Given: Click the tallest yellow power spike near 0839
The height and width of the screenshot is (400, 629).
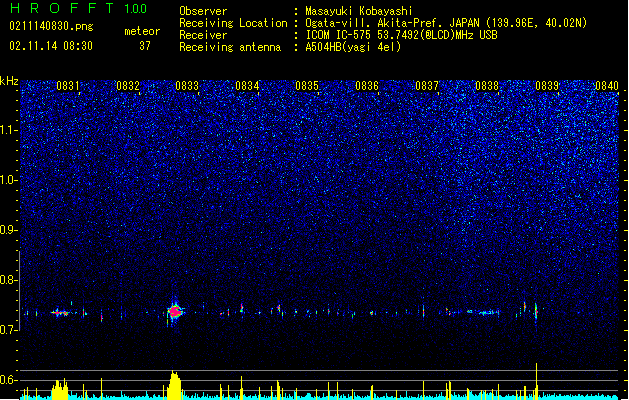Looking at the screenshot, I should (536, 381).
